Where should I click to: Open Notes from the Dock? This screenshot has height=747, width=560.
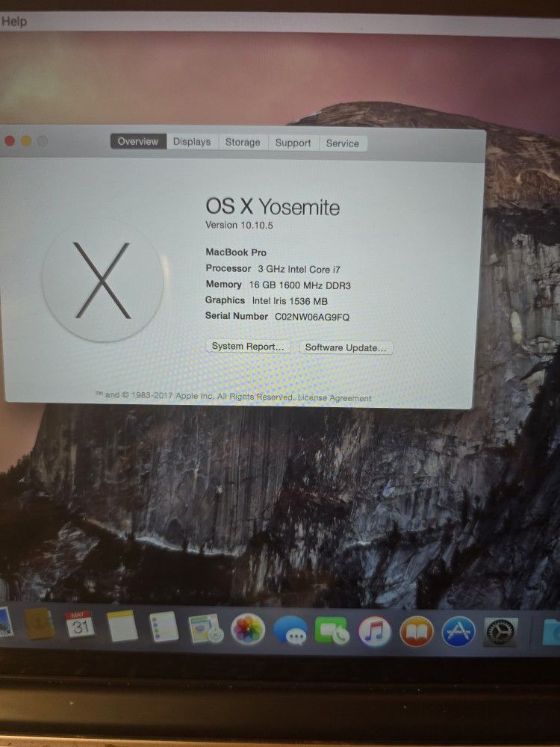click(122, 626)
